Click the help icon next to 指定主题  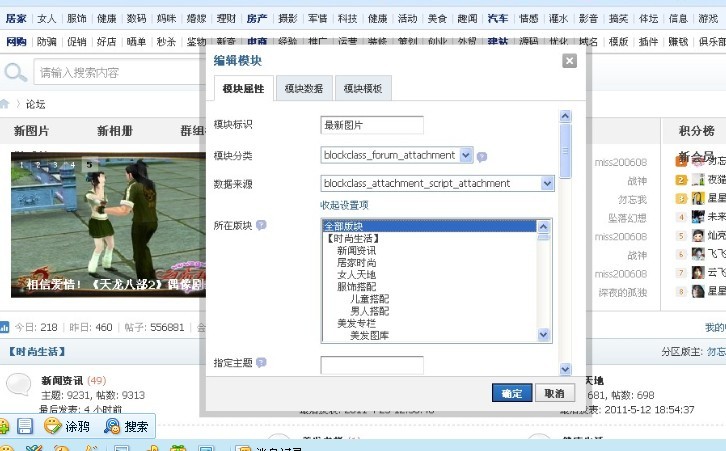point(261,362)
